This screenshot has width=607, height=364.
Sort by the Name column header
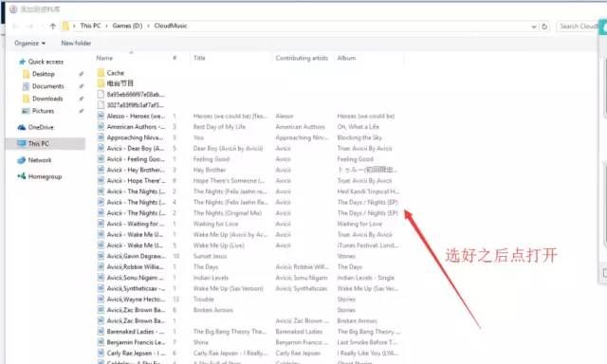(104, 58)
